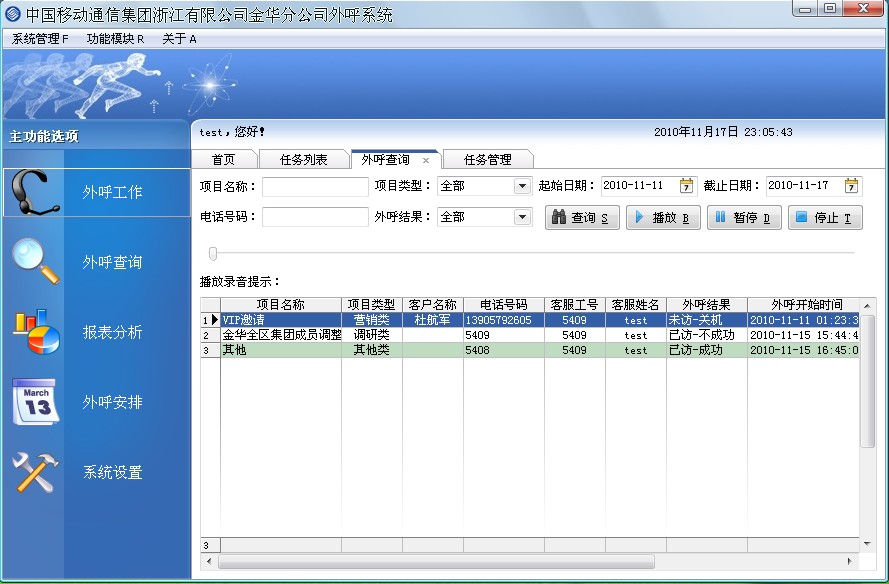Viewport: 889px width, 584px height.
Task: Sort by 外呼结果 column header
Action: click(x=706, y=305)
